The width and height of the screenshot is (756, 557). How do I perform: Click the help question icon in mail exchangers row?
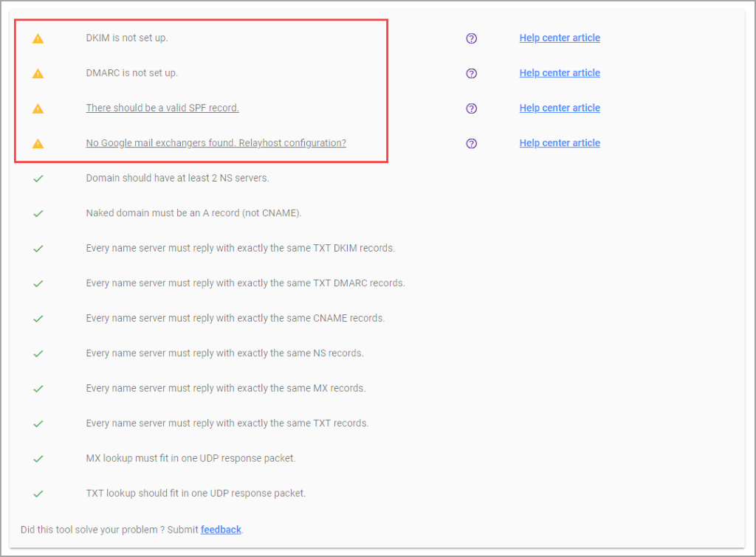[x=472, y=143]
